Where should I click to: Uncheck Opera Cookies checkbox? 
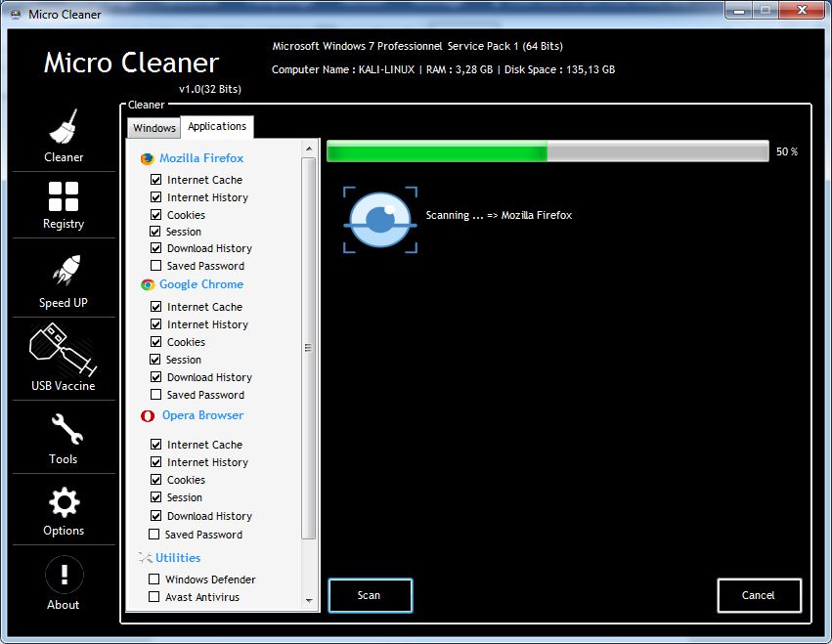(x=156, y=479)
